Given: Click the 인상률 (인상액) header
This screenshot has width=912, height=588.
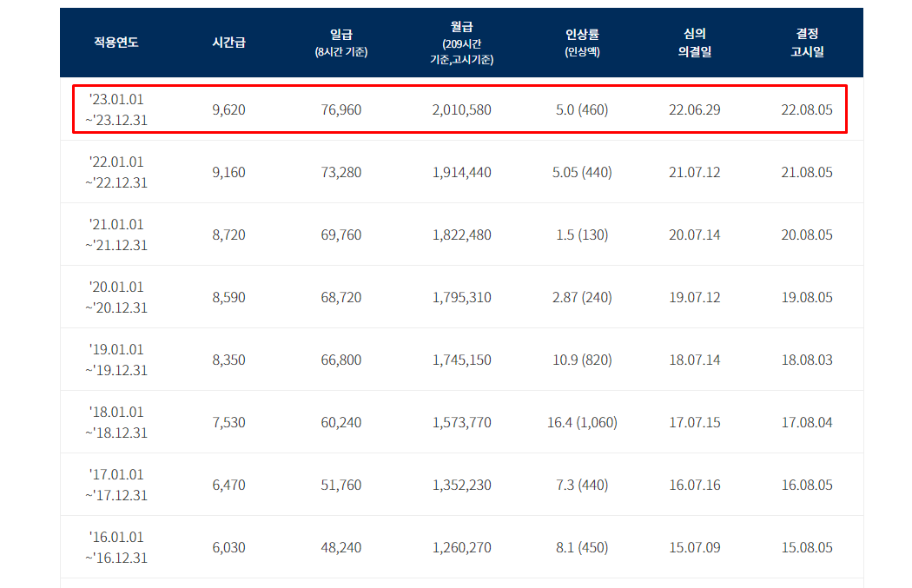Looking at the screenshot, I should 582,43.
